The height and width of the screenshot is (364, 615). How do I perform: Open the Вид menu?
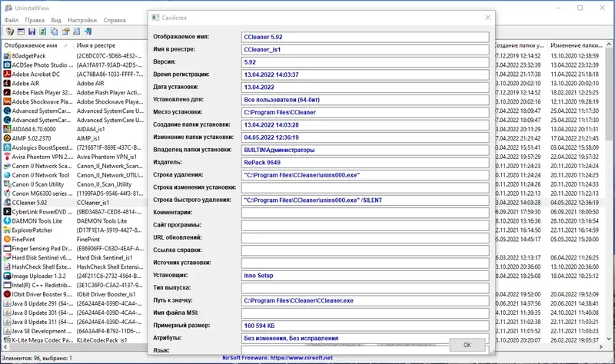click(x=56, y=20)
